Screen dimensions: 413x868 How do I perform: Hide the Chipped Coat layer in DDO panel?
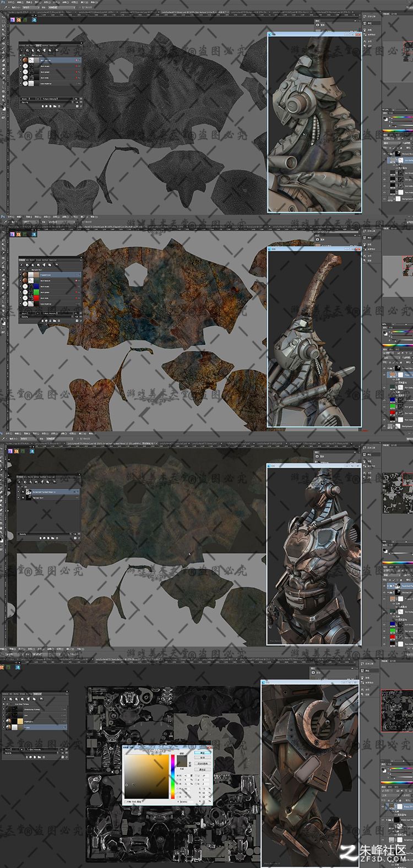coord(20,275)
